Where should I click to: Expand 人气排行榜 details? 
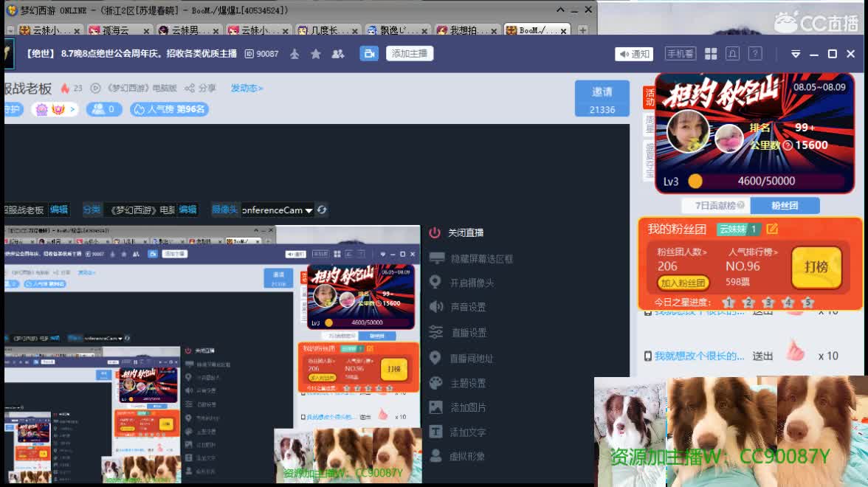(753, 252)
